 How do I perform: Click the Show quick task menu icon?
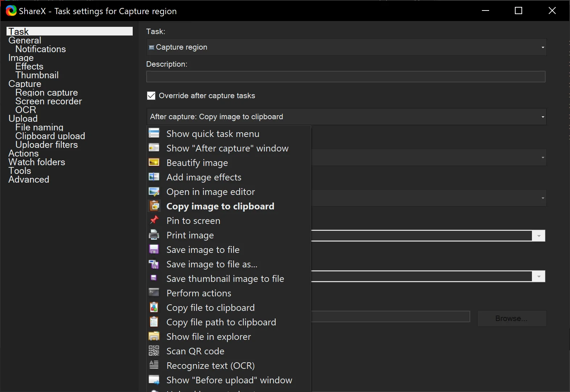pos(154,133)
